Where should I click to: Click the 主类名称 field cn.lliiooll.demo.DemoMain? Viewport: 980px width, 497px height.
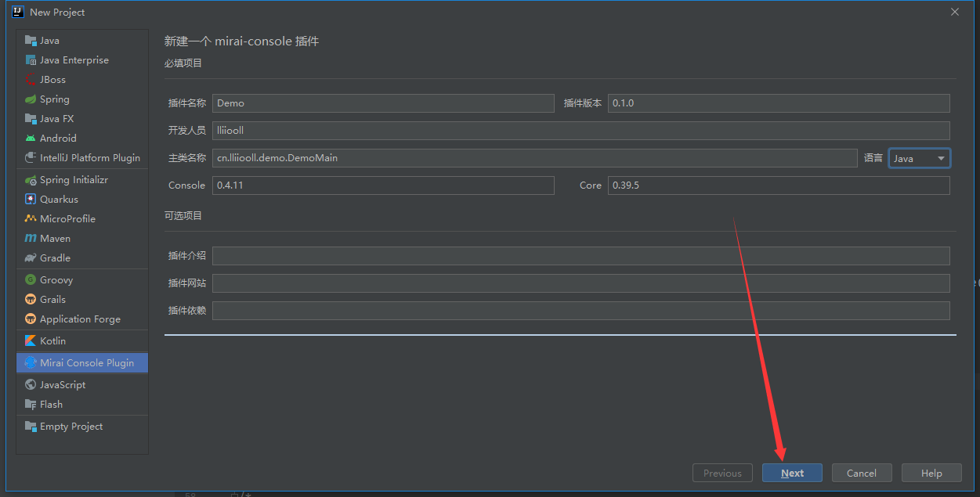pos(535,158)
